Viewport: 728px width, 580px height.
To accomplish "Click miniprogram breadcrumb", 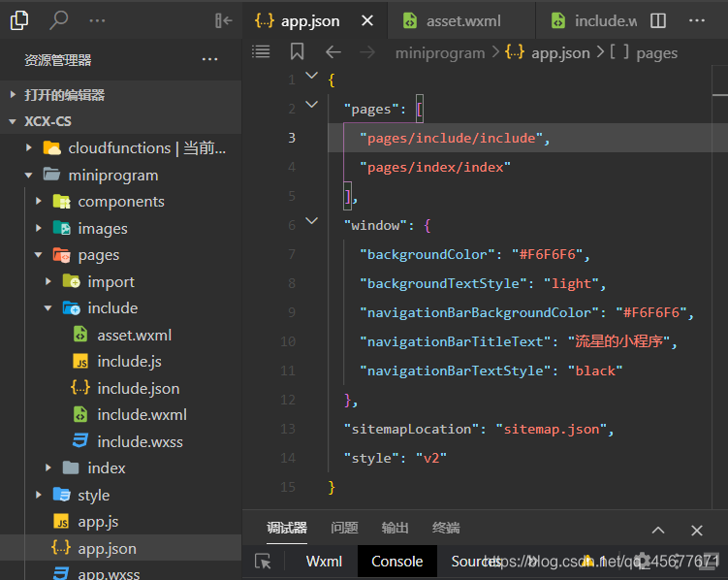I will tap(440, 53).
